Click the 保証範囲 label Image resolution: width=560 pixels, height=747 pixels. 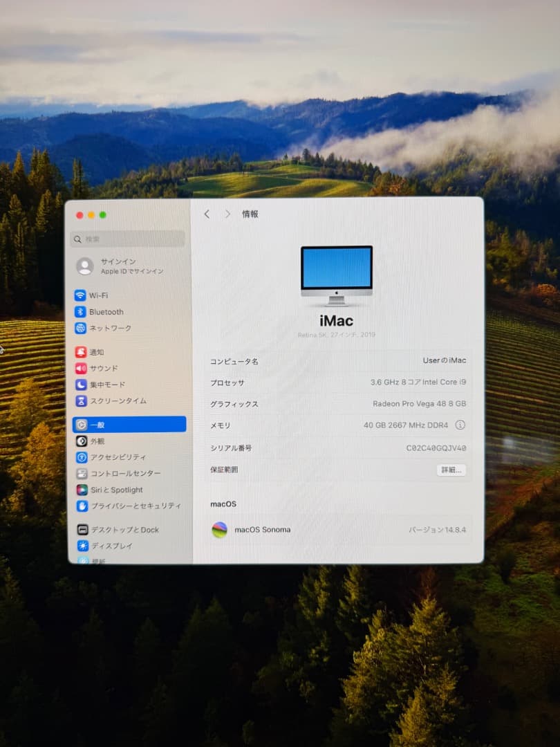[x=224, y=470]
